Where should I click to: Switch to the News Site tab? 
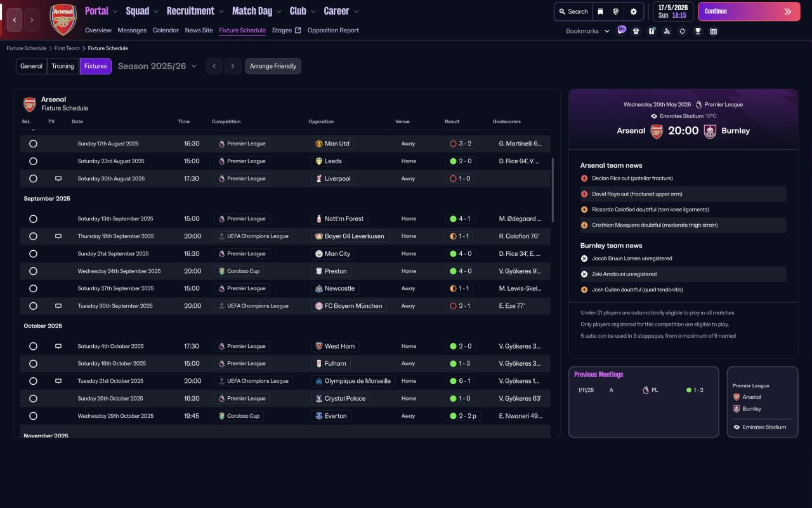(x=199, y=30)
